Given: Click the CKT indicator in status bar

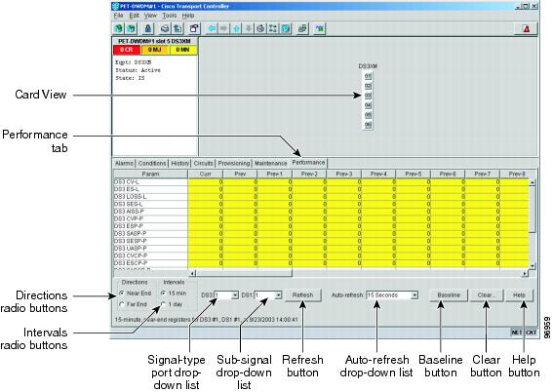Looking at the screenshot, I should [531, 333].
